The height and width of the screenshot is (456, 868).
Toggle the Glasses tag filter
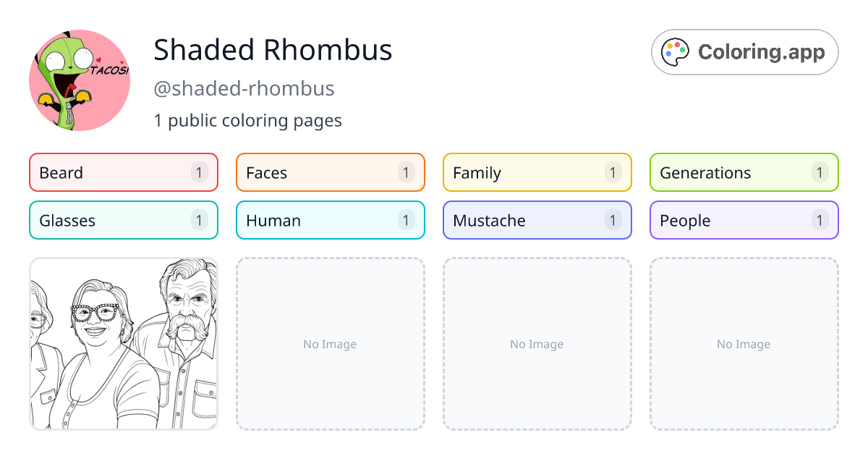[123, 220]
